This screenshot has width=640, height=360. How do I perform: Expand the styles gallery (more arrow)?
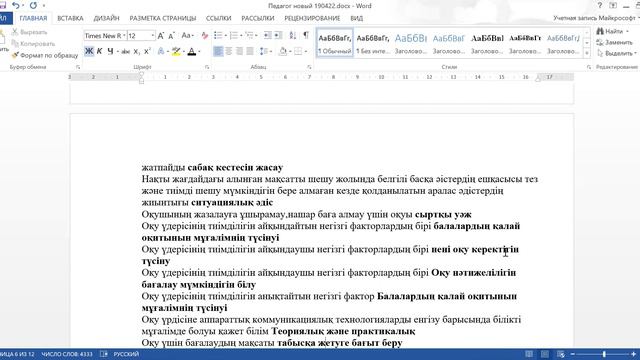[587, 53]
